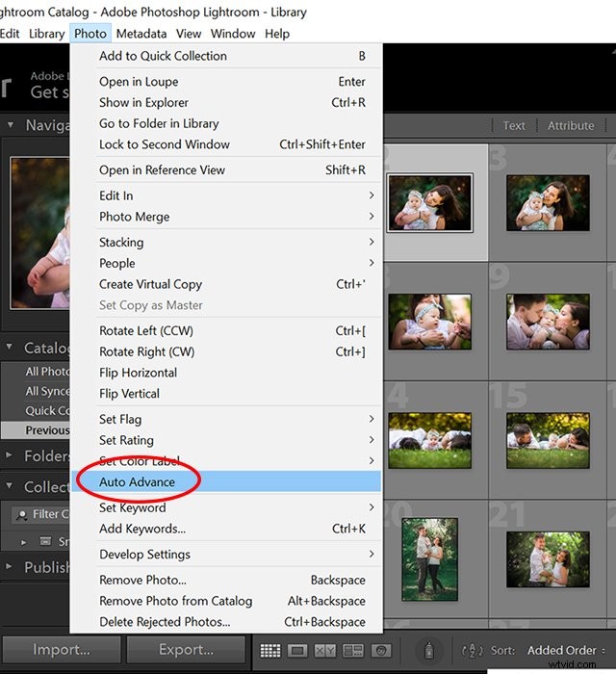Open the Set Color Label submenu
This screenshot has height=674, width=616.
tap(226, 461)
